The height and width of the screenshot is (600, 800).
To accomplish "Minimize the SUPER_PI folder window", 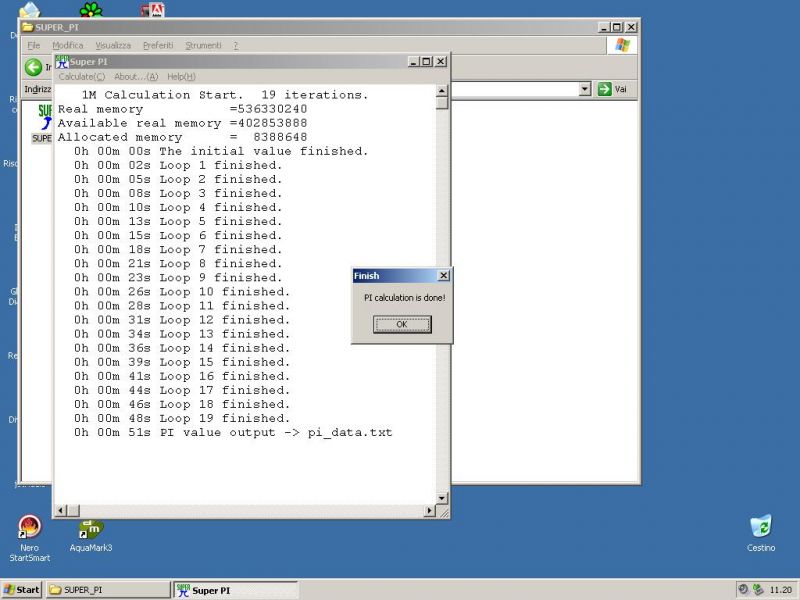I will point(604,27).
